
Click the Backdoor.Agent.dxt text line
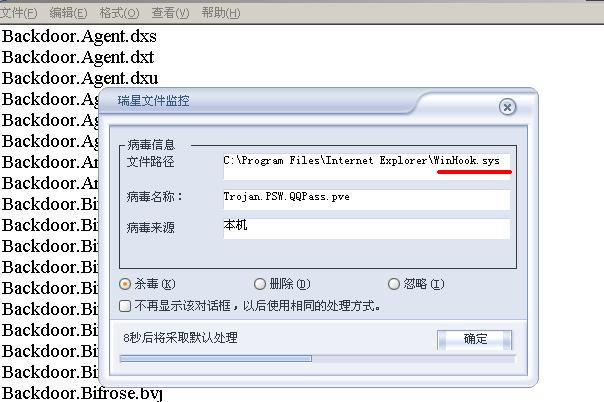pos(78,57)
